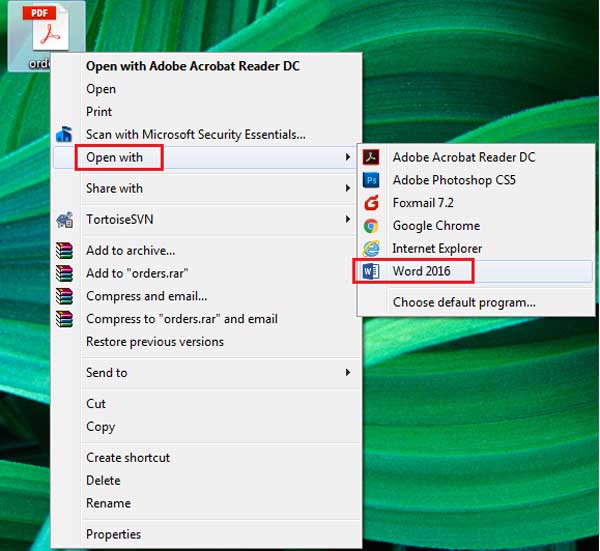Expand the Open with submenu arrow
This screenshot has width=600, height=551.
tap(348, 157)
